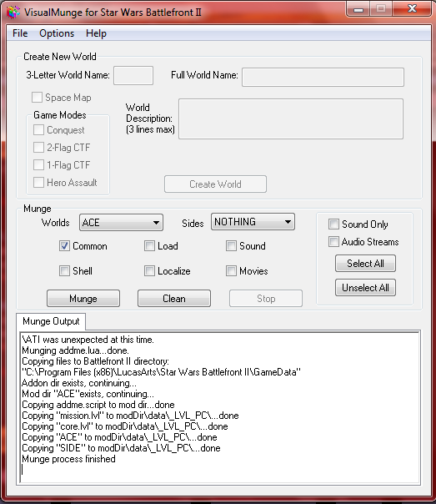Enable the Shell checkbox
This screenshot has height=504, width=436.
pyautogui.click(x=64, y=271)
